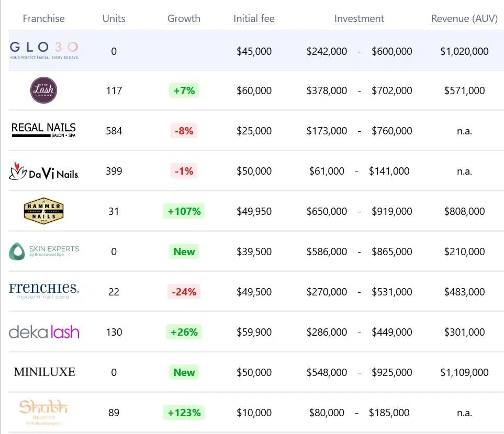Click the Revenue (AUV) column header
The image size is (504, 434).
click(464, 19)
